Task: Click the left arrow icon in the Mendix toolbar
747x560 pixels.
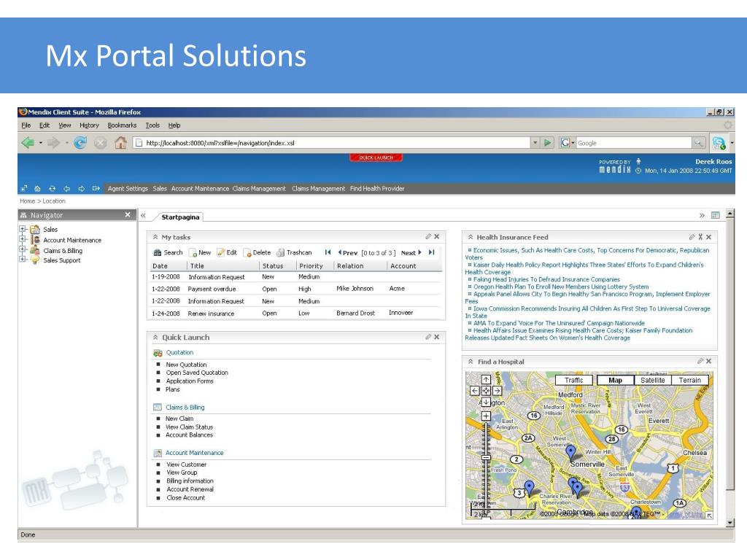Action: 66,189
